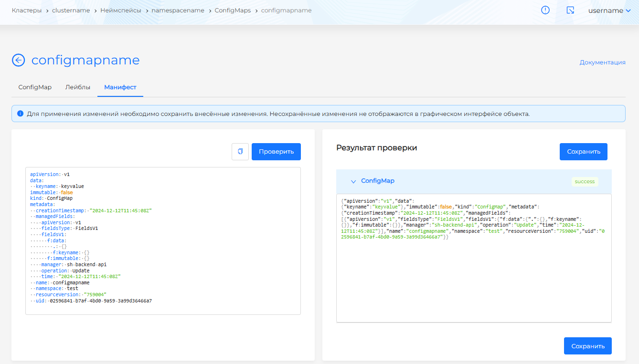639x364 pixels.
Task: Navigate to namespacename in the breadcrumb
Action: [178, 10]
